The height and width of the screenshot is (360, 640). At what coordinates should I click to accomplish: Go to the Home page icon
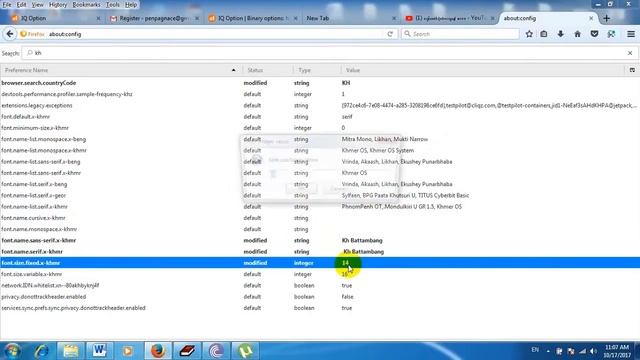click(x=577, y=34)
